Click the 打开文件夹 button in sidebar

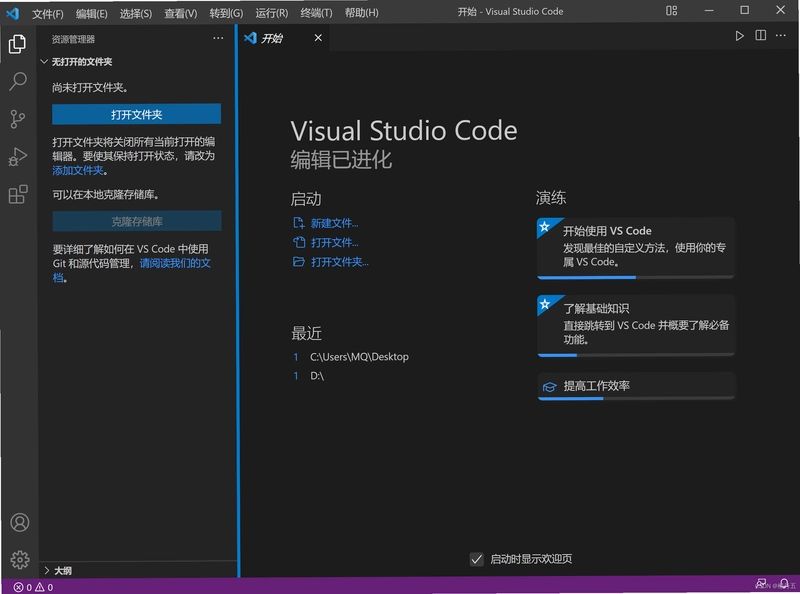136,114
